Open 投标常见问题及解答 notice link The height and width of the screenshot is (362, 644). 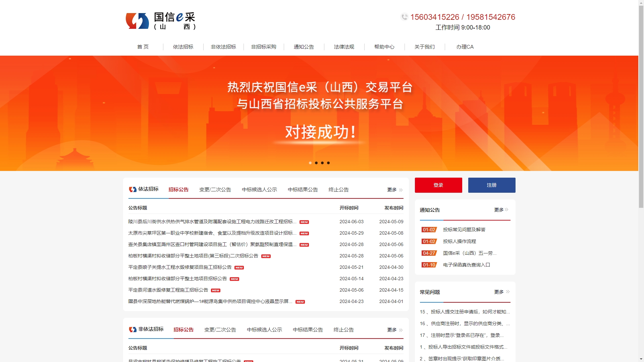pos(464,230)
